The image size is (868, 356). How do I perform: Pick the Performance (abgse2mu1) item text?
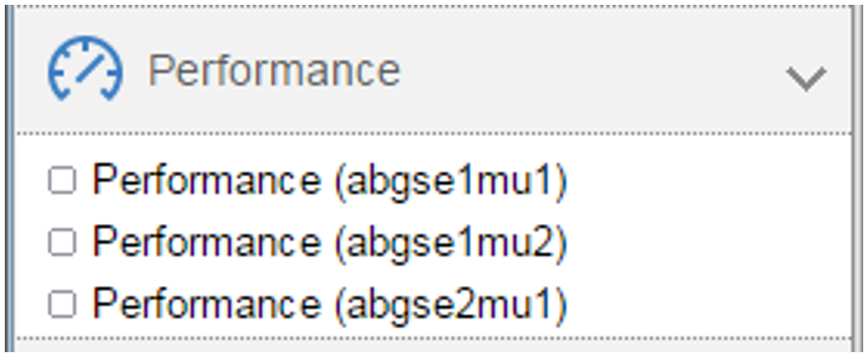330,304
